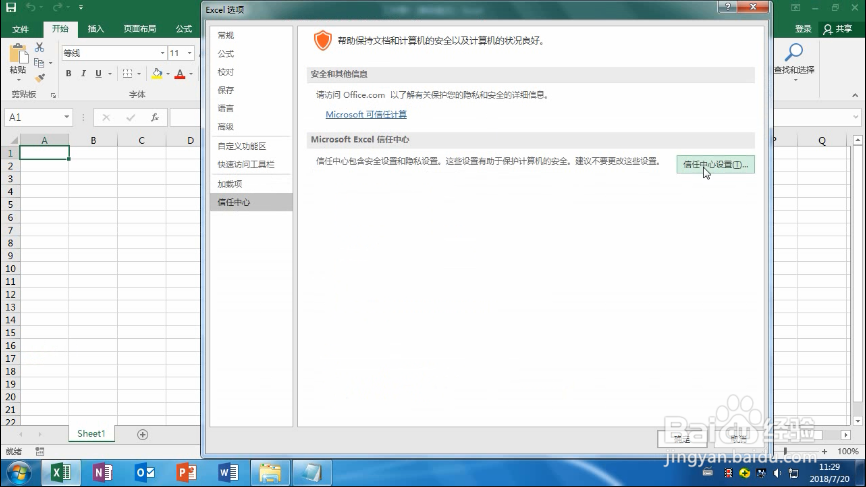Click the Save icon in quick access toolbar
This screenshot has width=866, height=487.
point(10,7)
